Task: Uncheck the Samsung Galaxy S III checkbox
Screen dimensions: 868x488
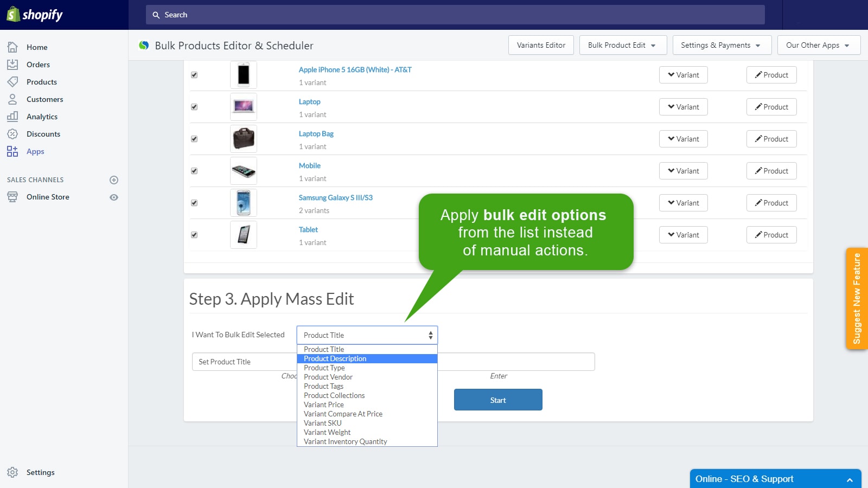Action: 194,203
